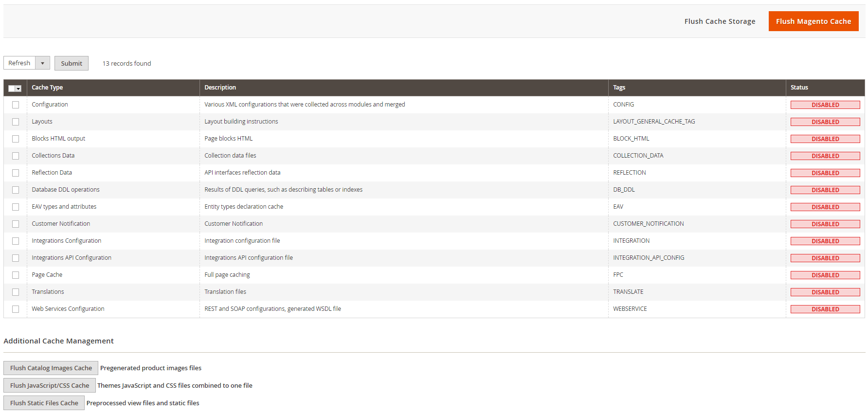Click DISABLED status for Configuration row

[x=825, y=105]
